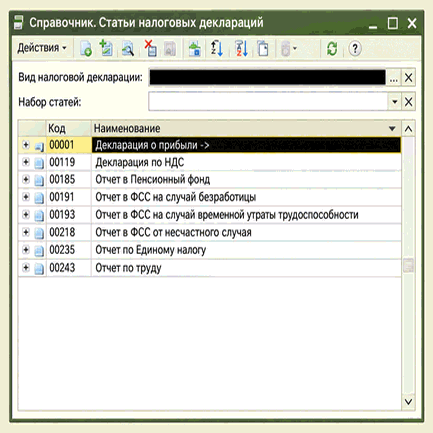This screenshot has width=433, height=433.
Task: Expand the 00235 Единому налогу group
Action: click(26, 250)
